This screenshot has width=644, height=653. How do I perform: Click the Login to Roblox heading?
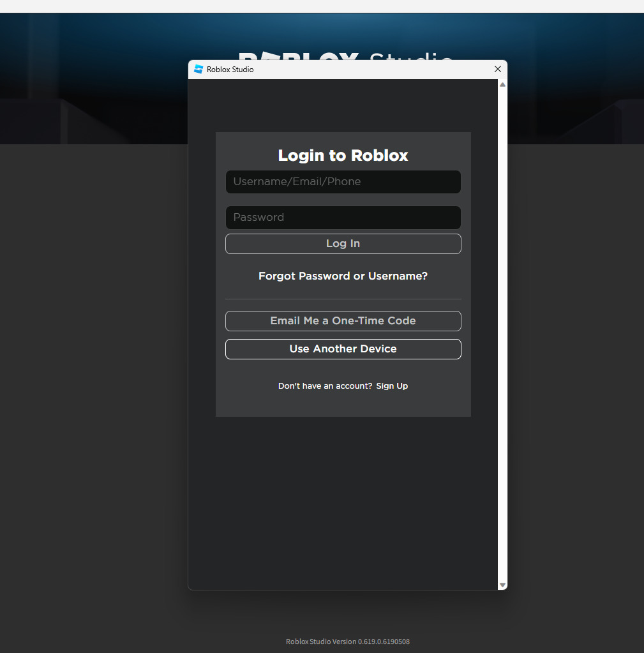(343, 155)
